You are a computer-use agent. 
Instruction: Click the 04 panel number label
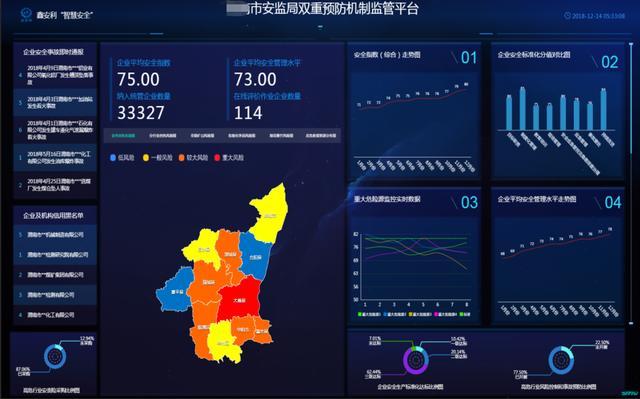[x=613, y=202]
